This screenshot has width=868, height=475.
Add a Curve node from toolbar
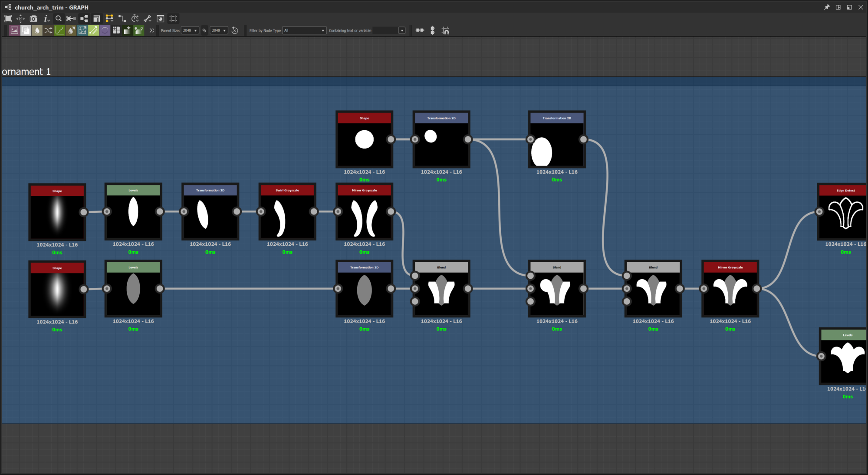(x=59, y=30)
